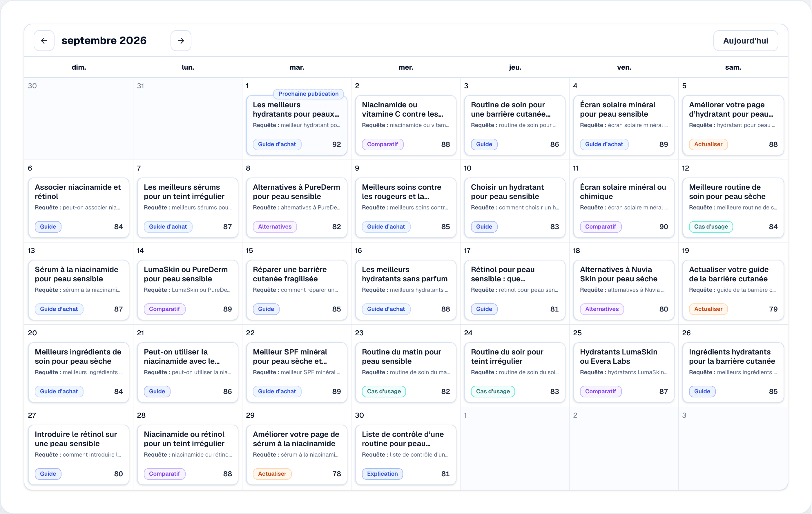
Task: Click Actualiser tag on September 19 card
Action: [708, 309]
